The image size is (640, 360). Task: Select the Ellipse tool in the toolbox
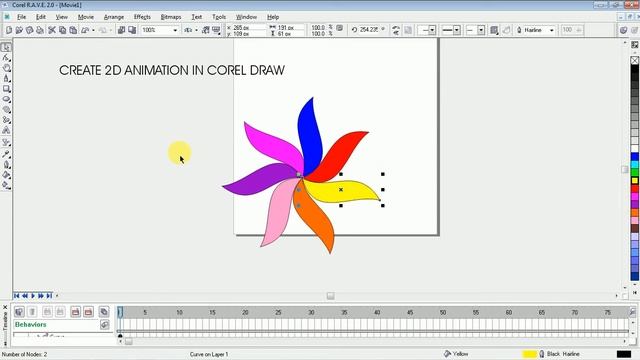[6, 99]
